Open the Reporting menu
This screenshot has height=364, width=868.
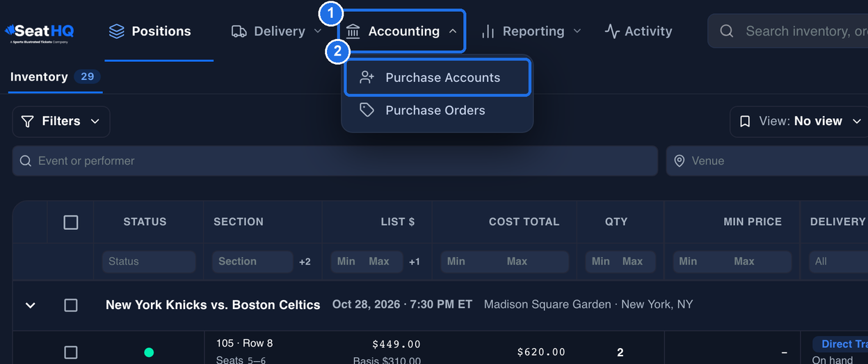(x=531, y=31)
